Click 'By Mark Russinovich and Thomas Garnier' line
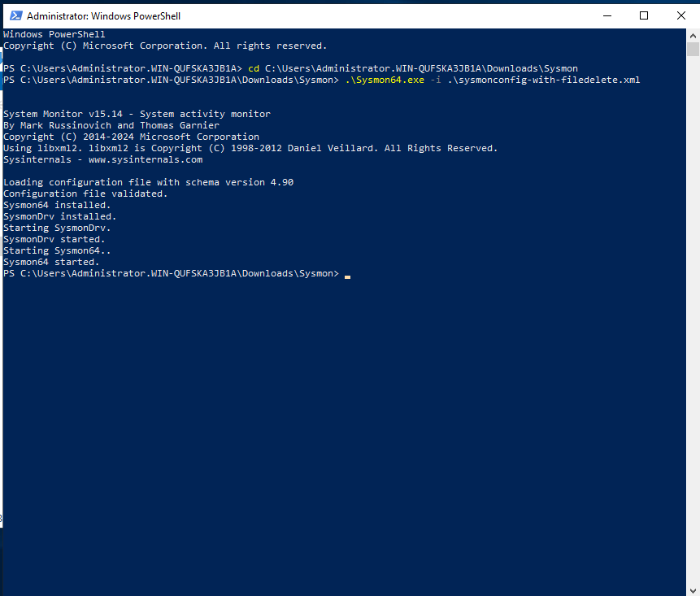Viewport: 700px width, 596px height. [x=111, y=125]
